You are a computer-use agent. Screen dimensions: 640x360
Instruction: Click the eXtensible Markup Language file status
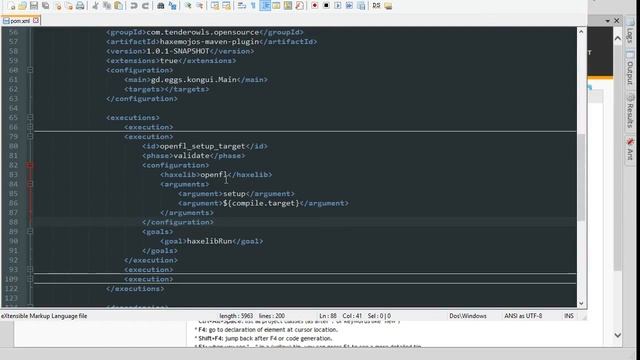click(x=44, y=316)
